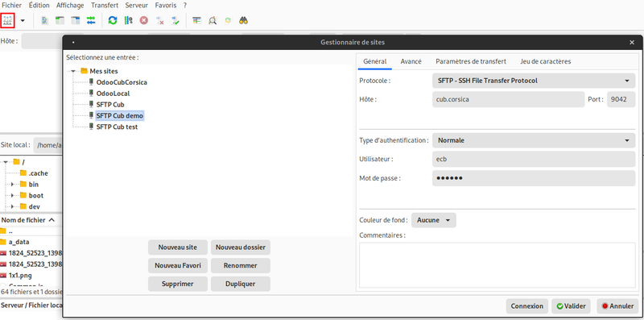Viewport: 644px width, 320px height.
Task: Toggle the local directory tree icon
Action: coord(60,20)
